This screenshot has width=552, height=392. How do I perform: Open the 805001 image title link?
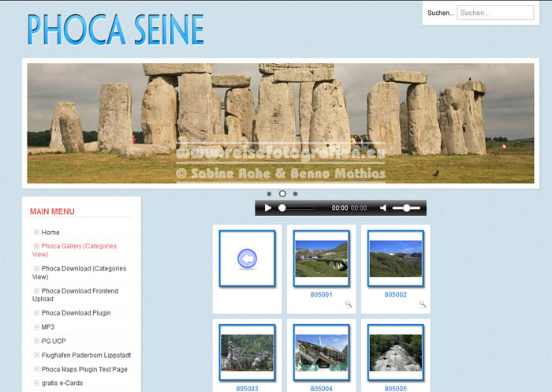(x=321, y=294)
